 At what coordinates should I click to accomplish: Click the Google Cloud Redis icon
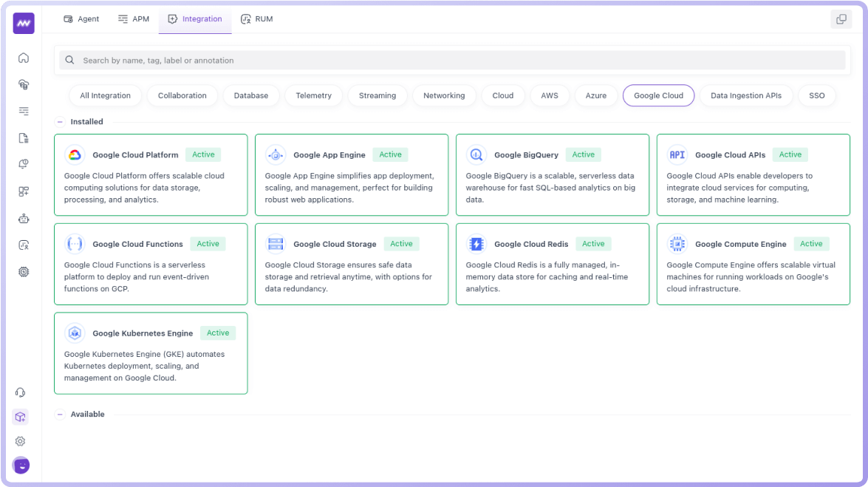coord(476,244)
